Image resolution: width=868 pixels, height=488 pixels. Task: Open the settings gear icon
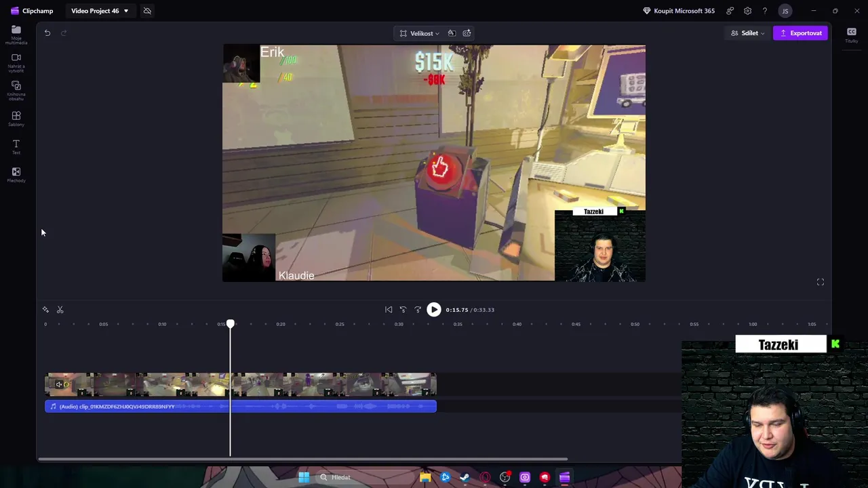(x=747, y=11)
